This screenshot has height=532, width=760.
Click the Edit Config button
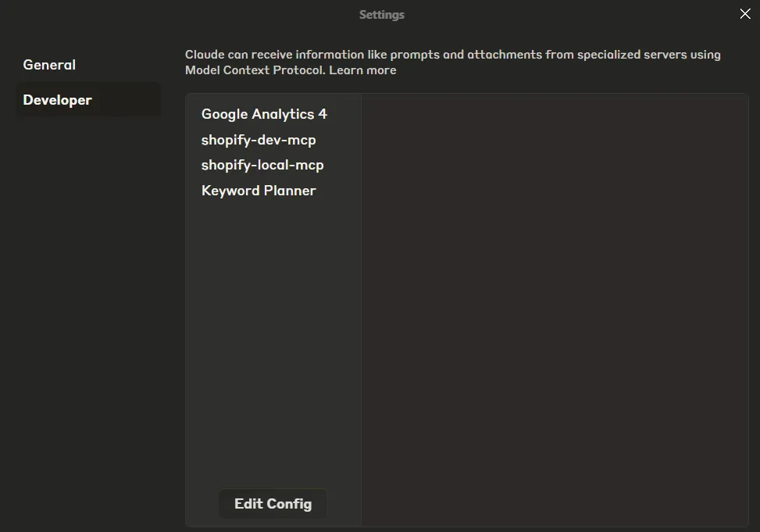[273, 503]
